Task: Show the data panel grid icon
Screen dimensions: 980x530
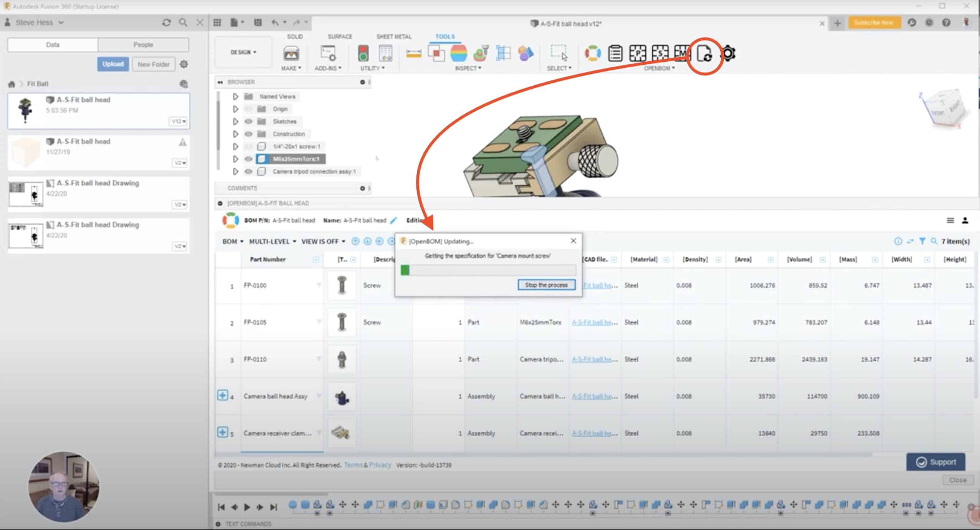Action: (x=217, y=23)
